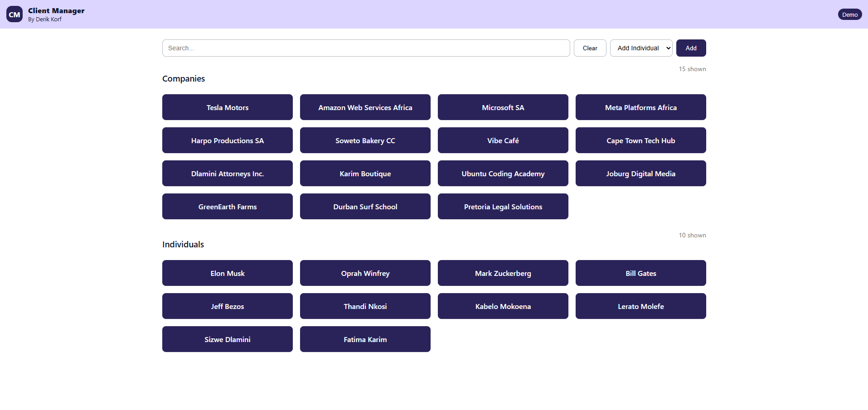Open Tesla Motors company card
Viewport: 868px width, 410px height.
pos(228,107)
